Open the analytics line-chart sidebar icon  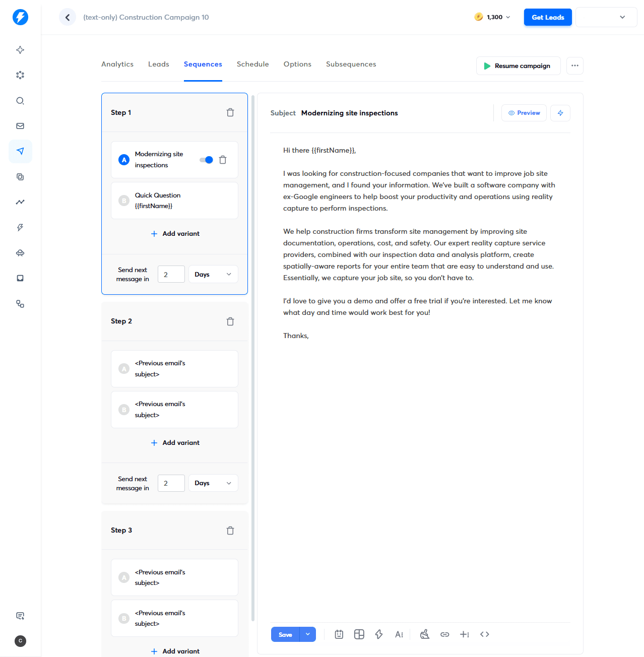[x=20, y=202]
